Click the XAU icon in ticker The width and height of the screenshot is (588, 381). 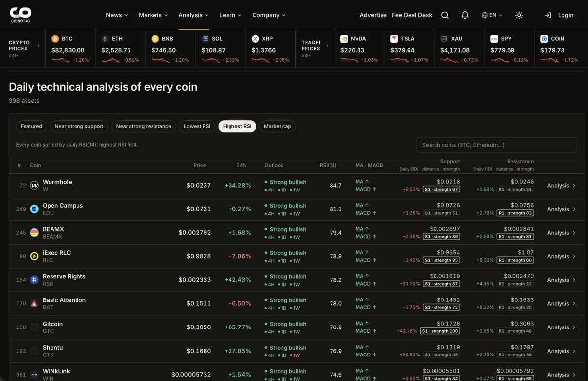coord(444,39)
